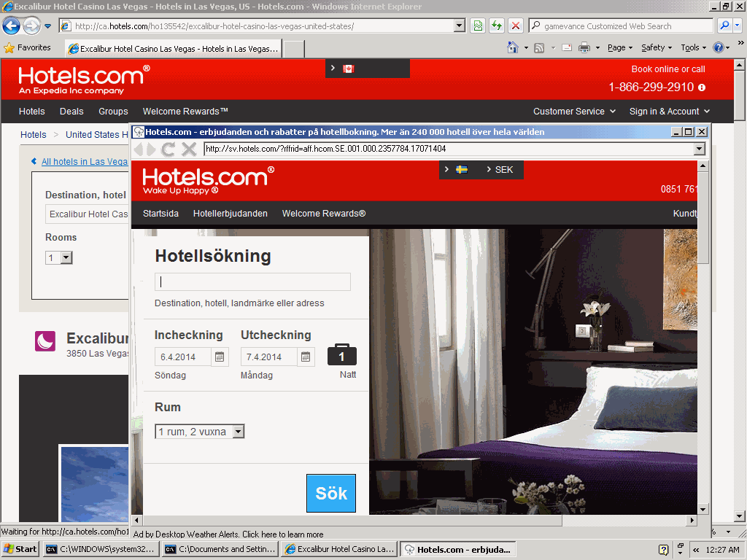Screen dimensions: 747x560
Task: Click the search magnifier button
Action: coord(724,26)
